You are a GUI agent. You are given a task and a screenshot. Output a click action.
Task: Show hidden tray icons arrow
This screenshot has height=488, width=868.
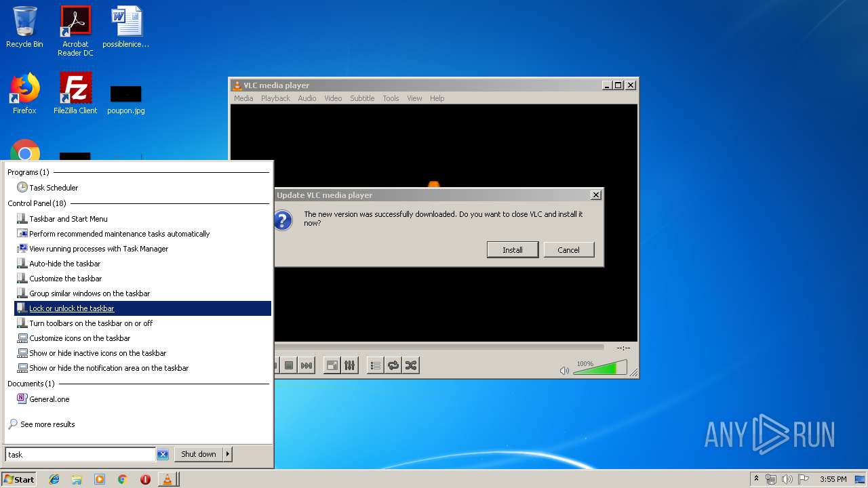[756, 479]
